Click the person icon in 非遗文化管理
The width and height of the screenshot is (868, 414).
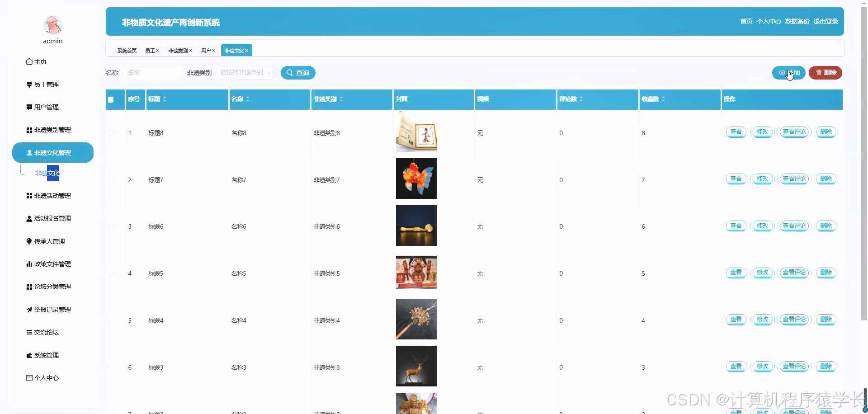tap(29, 153)
